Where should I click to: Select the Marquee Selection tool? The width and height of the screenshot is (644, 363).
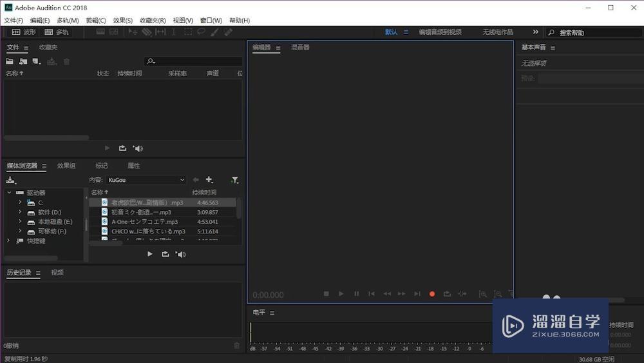[x=187, y=32]
